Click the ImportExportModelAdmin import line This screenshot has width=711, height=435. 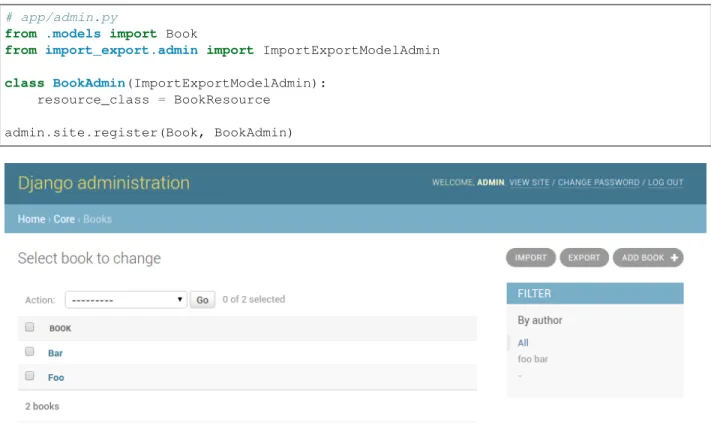click(222, 50)
